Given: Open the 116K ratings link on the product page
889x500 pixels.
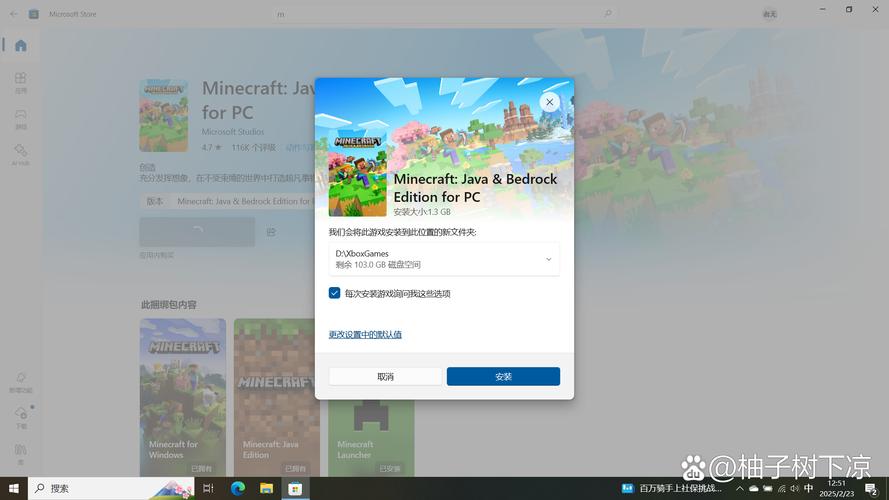Looking at the screenshot, I should pyautogui.click(x=253, y=147).
